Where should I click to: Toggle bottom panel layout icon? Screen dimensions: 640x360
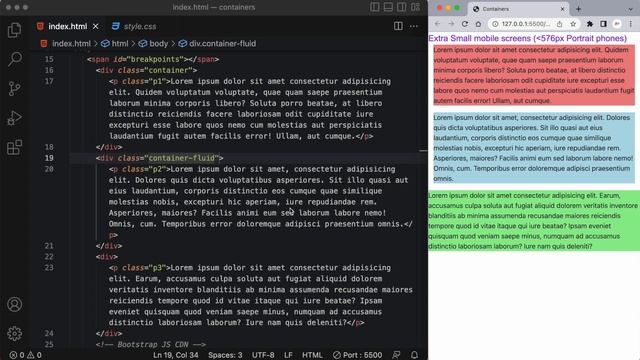[x=388, y=7]
